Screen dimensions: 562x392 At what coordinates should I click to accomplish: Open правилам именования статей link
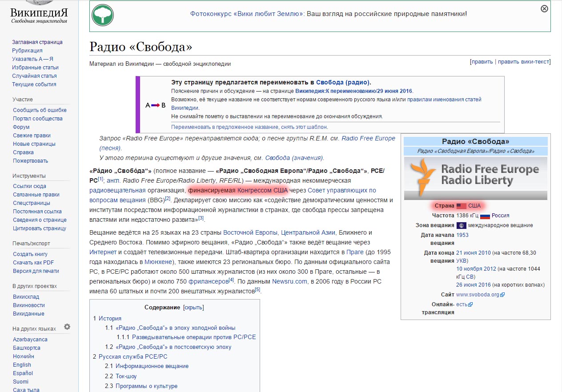444,100
